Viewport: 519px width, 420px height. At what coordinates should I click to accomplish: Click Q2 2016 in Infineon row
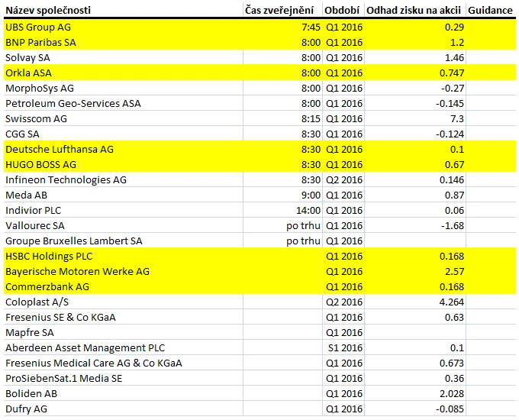point(344,179)
